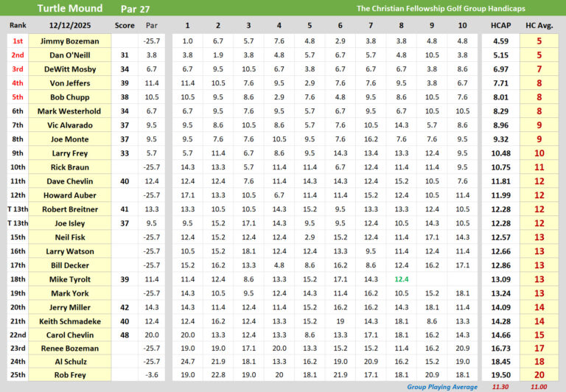This screenshot has width=566, height=392.
Task: Click Rob Frey's HCAP value 19.50
Action: click(x=500, y=374)
